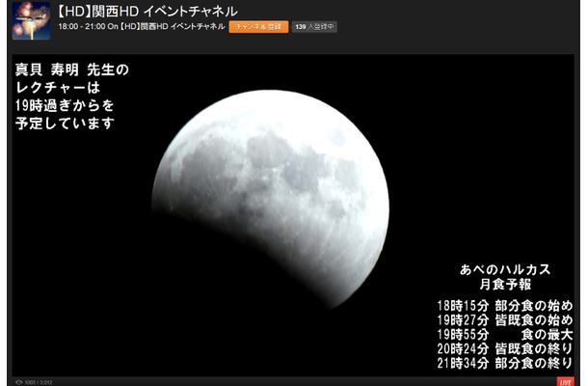The width and height of the screenshot is (588, 386).
Task: Click the 18:00 - 21:00 On schedule text
Action: click(88, 27)
